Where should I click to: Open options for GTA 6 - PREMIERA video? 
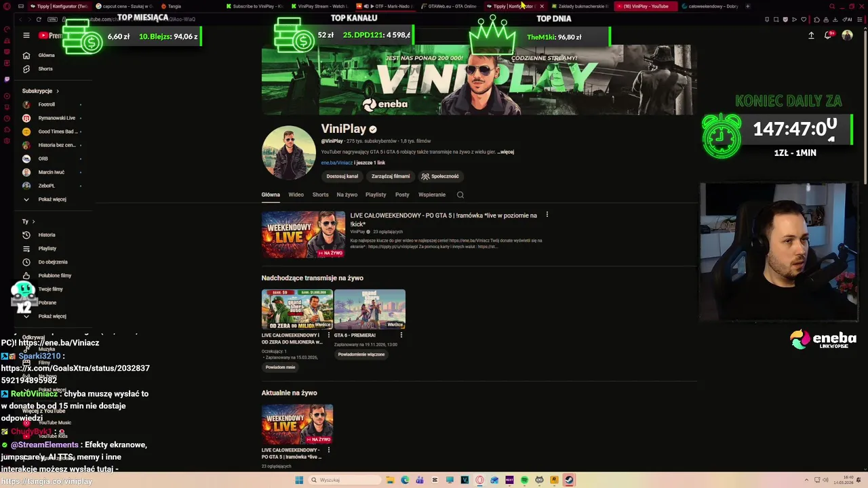401,335
